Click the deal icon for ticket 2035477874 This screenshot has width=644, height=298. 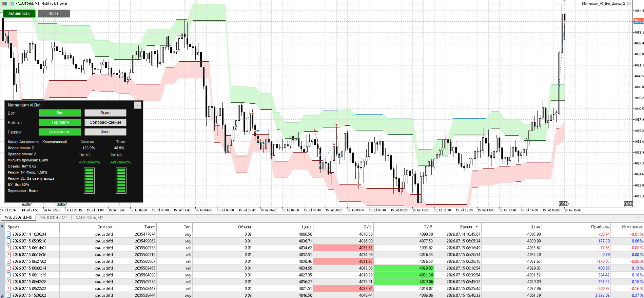(x=9, y=234)
